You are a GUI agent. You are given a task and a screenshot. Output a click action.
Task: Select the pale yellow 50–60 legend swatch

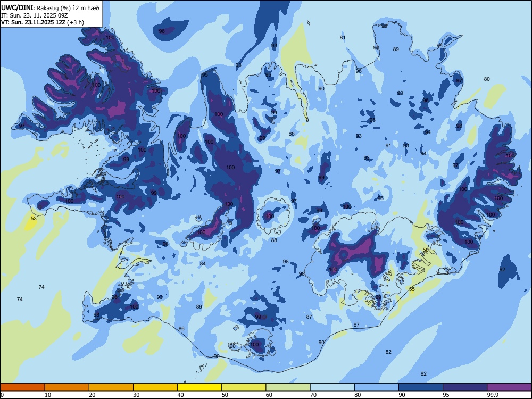click(x=244, y=387)
